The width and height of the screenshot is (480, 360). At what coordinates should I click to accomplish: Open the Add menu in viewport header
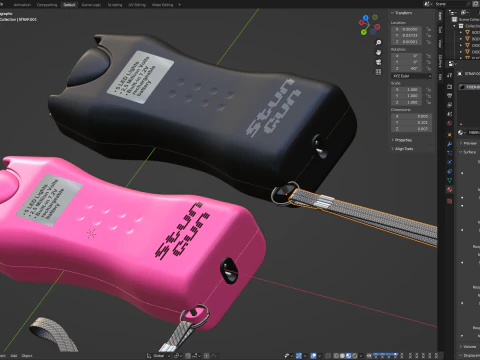coord(13,356)
